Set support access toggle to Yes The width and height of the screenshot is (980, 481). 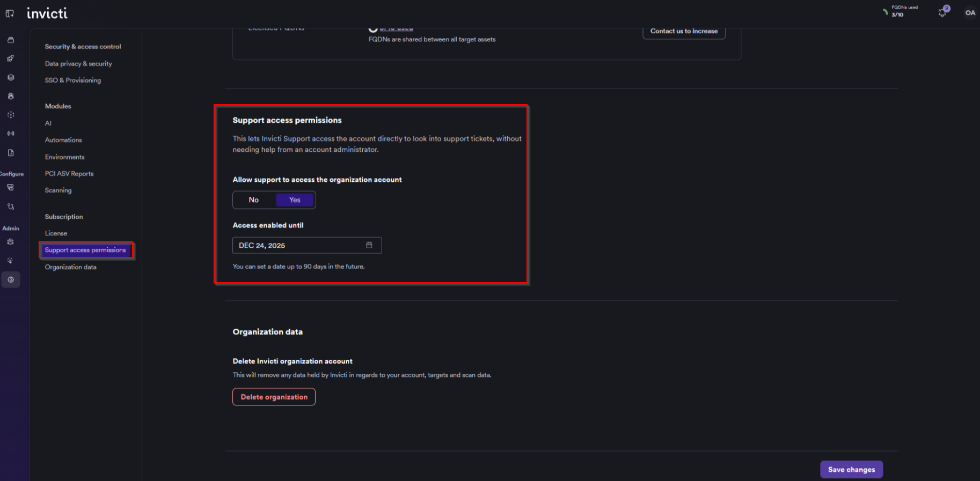point(295,200)
